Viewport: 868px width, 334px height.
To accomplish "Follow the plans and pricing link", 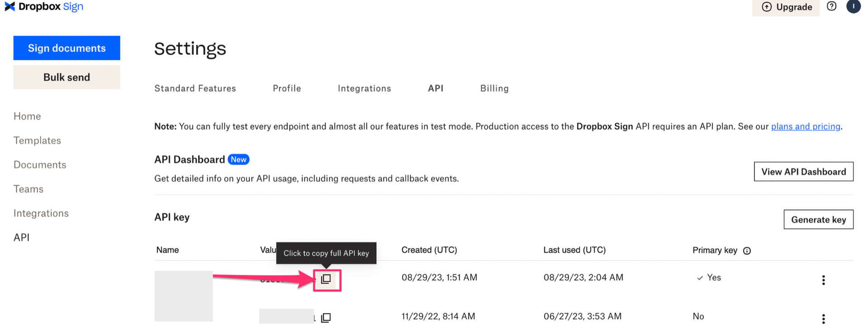I will pos(806,127).
